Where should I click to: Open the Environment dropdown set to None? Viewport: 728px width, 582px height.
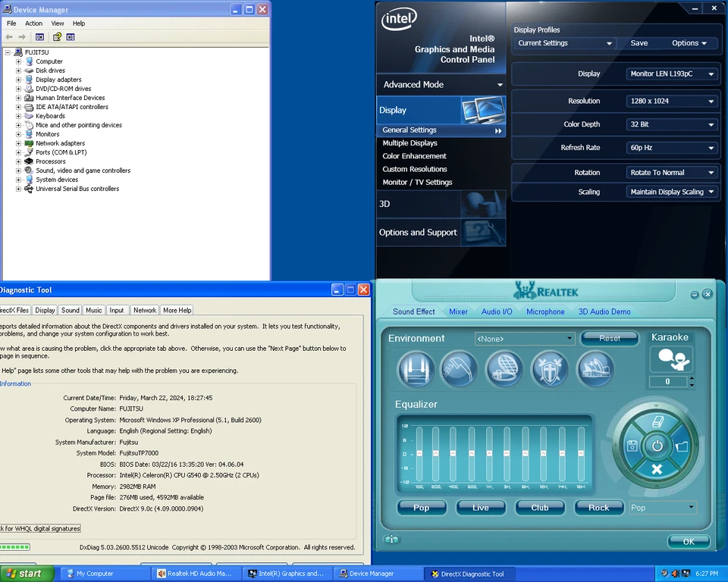524,339
